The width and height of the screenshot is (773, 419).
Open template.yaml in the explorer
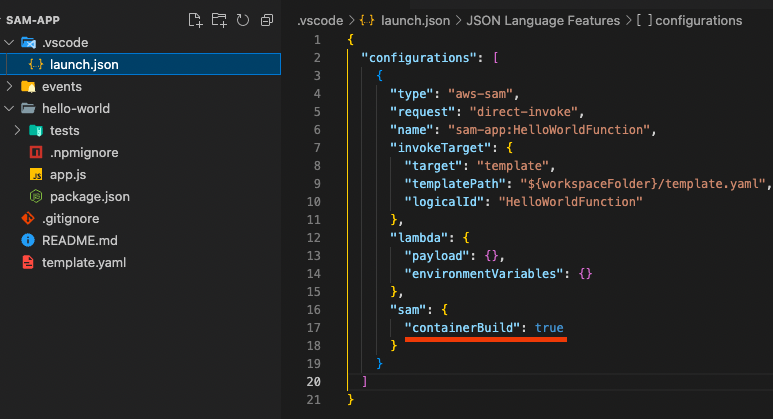pyautogui.click(x=84, y=262)
